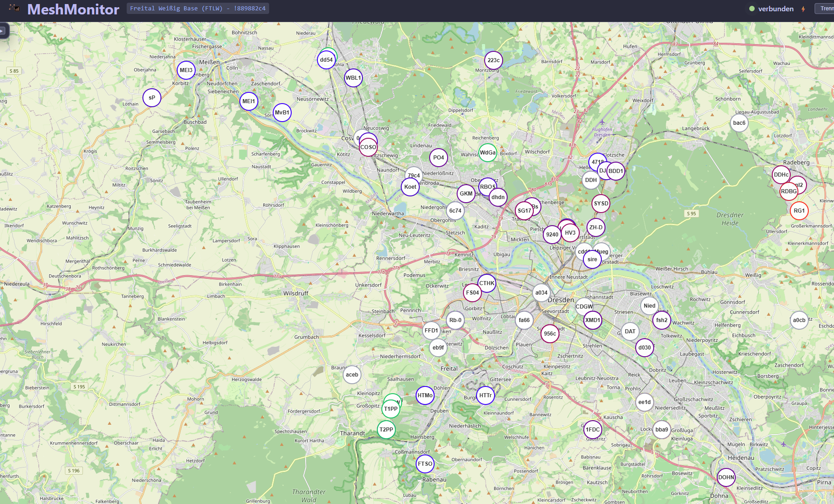834x504 pixels.
Task: Select the aceb node marker
Action: click(352, 375)
